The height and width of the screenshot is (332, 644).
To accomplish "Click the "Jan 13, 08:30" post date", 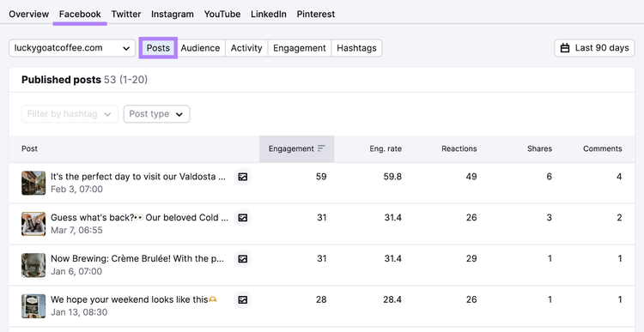I will [x=79, y=312].
